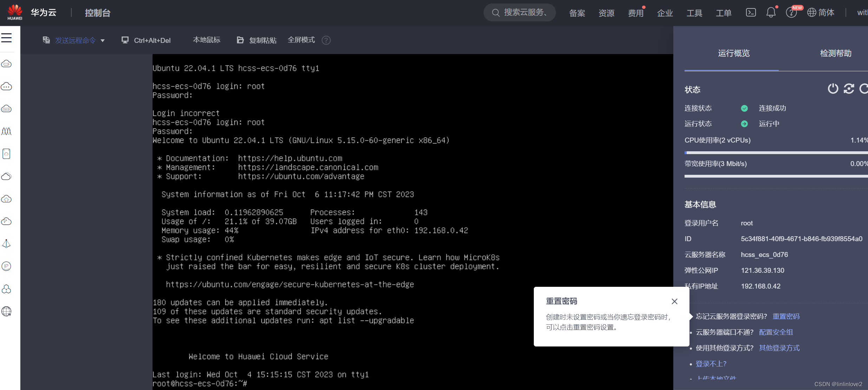Click the double-cloud sidebar icon

click(x=6, y=176)
